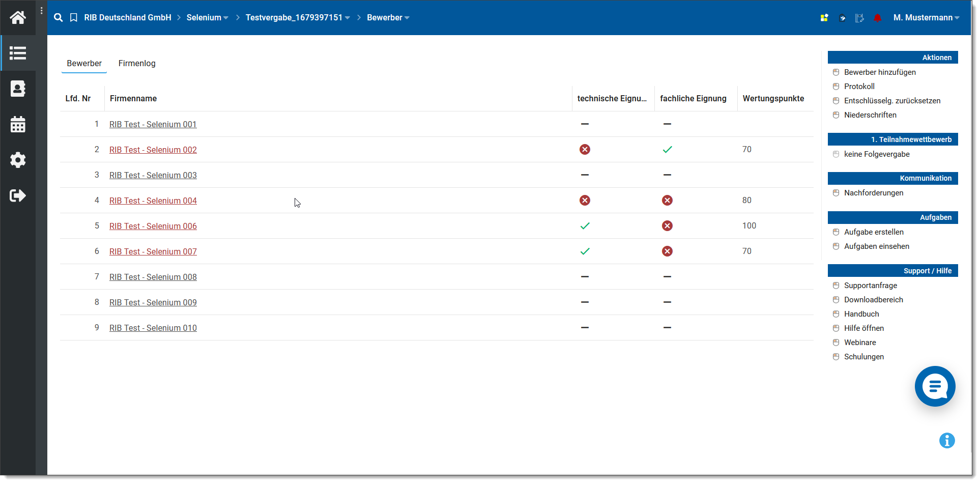
Task: Open the list view in sidebar
Action: tap(18, 53)
